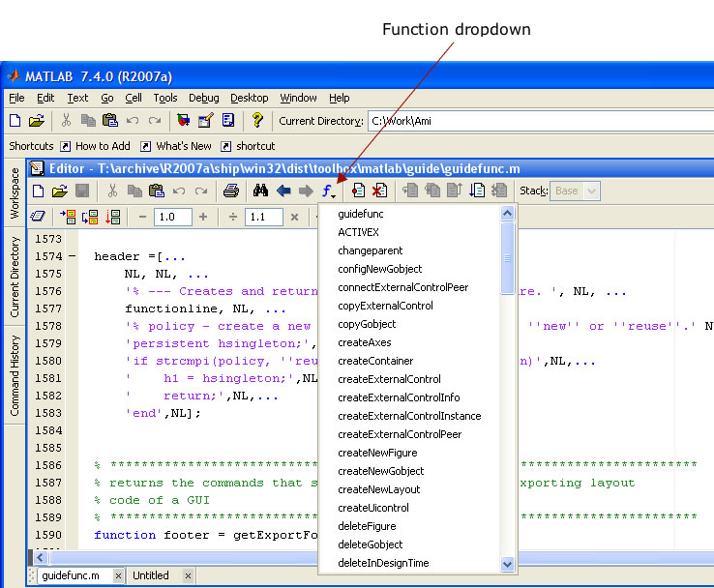Click the Evaluate cell icon in cell toolbar
The width and height of the screenshot is (714, 588).
(x=68, y=217)
